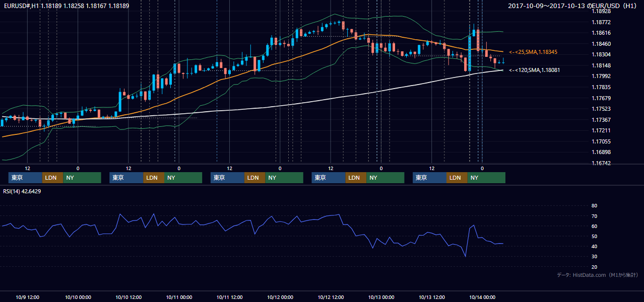Image resolution: width=644 pixels, height=302 pixels.
Task: Click the 1.17055 price axis label
Action: (601, 141)
